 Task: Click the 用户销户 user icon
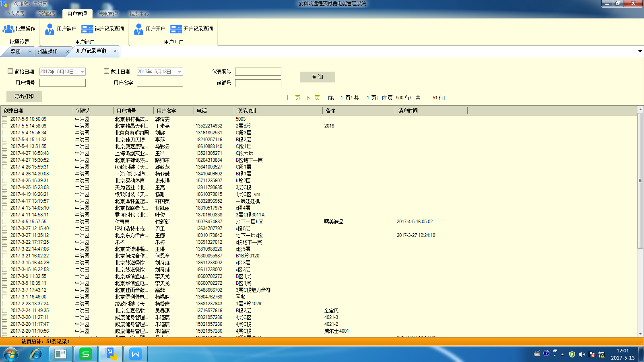(x=50, y=29)
